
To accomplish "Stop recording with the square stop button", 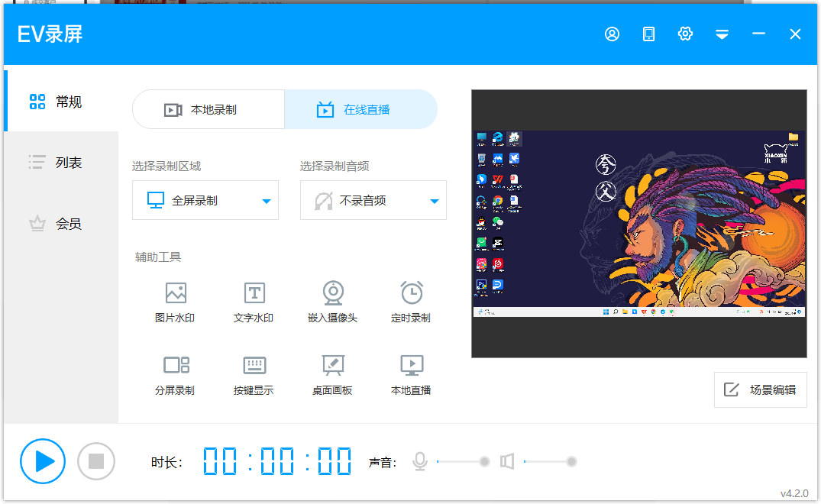I will [x=95, y=461].
